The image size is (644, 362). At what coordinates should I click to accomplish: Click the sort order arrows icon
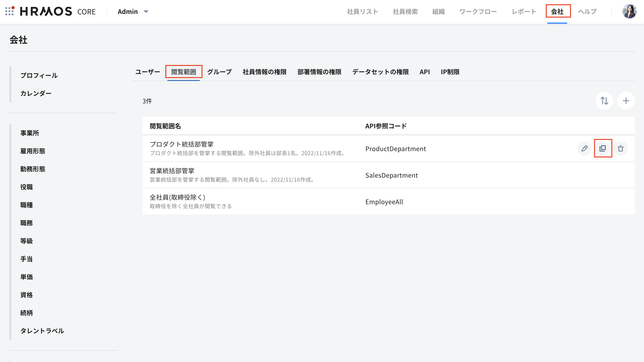604,101
